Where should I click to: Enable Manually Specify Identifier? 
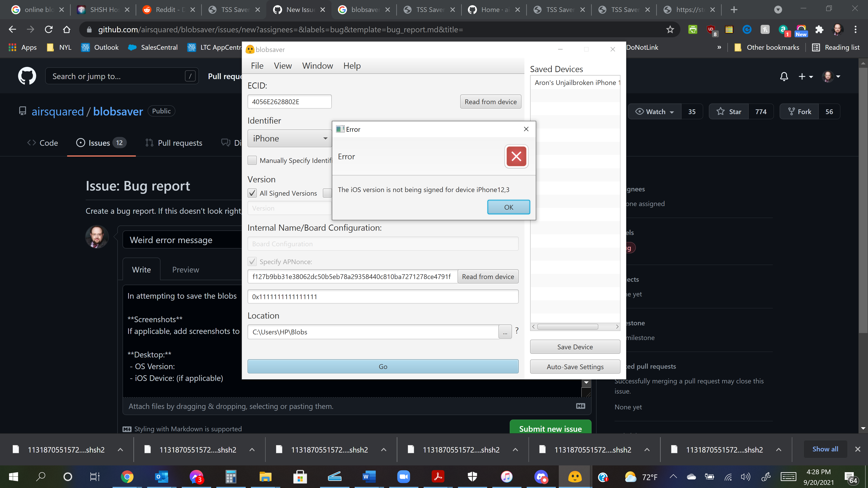click(x=252, y=160)
